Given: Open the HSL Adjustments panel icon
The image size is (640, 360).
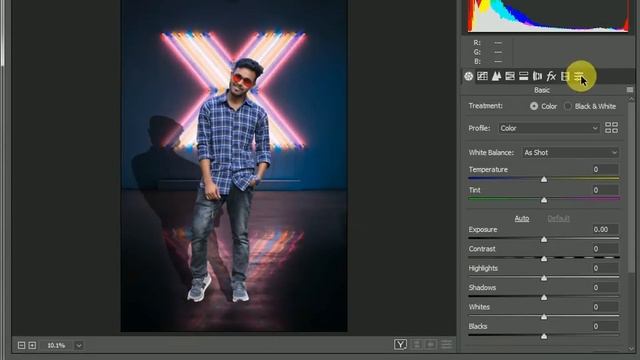Looking at the screenshot, I should click(x=510, y=76).
